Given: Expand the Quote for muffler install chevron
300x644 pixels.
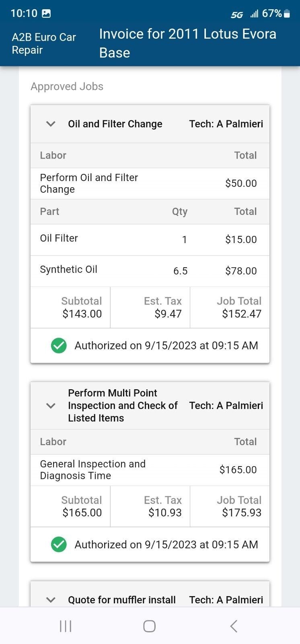Looking at the screenshot, I should tap(51, 600).
